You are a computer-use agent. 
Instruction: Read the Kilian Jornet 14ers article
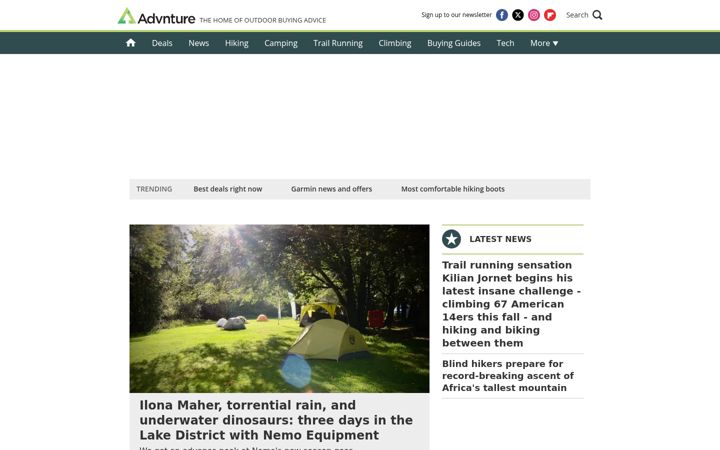(512, 304)
